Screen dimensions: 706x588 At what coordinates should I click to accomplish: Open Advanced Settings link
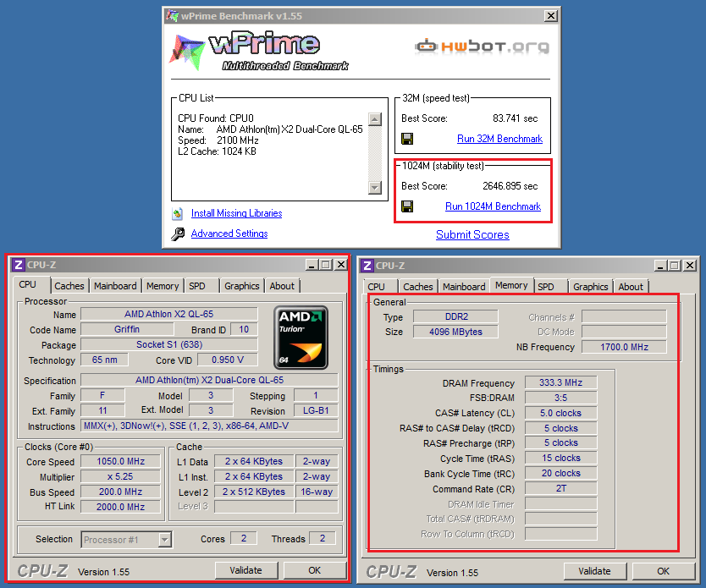point(229,234)
